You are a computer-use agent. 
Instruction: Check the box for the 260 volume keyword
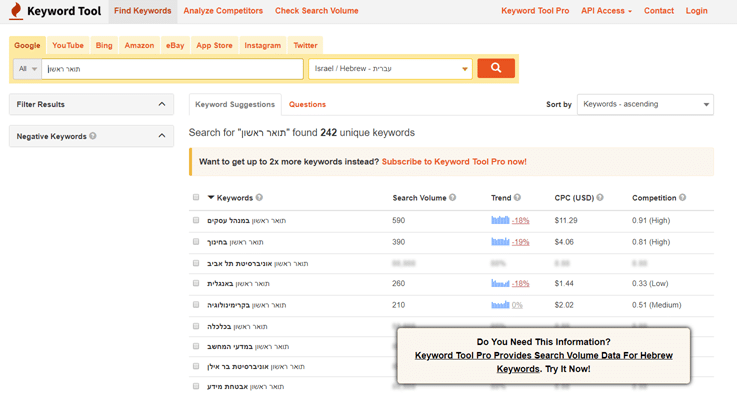(196, 283)
